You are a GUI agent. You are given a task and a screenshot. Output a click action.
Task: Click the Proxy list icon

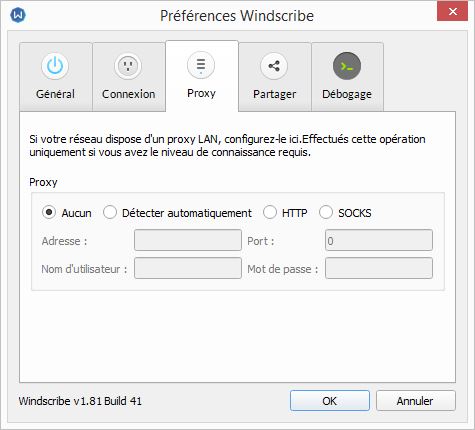point(201,65)
